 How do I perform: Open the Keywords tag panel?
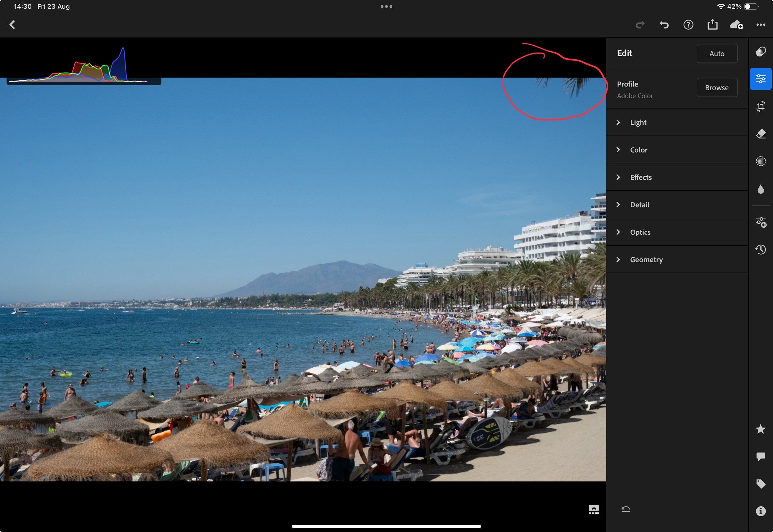(760, 484)
